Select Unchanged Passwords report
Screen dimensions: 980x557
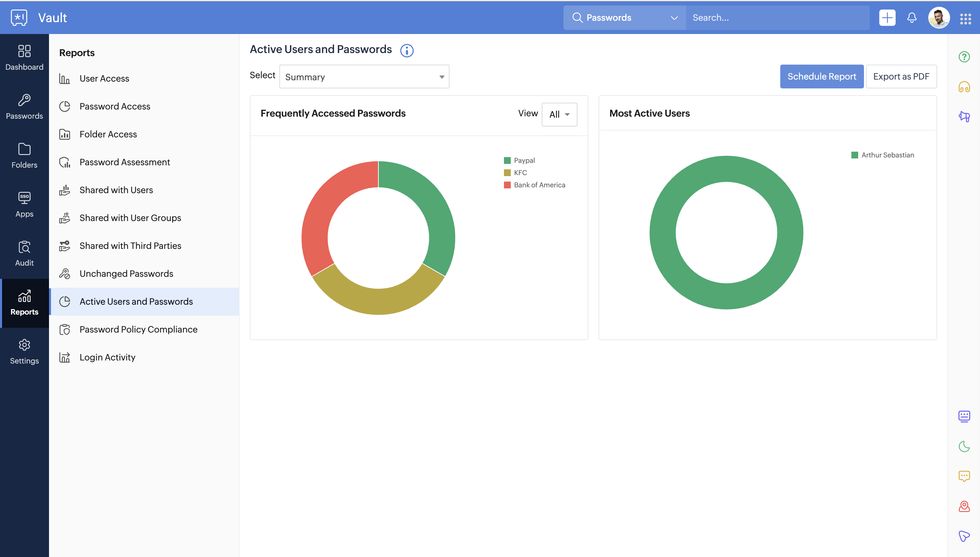coord(126,273)
